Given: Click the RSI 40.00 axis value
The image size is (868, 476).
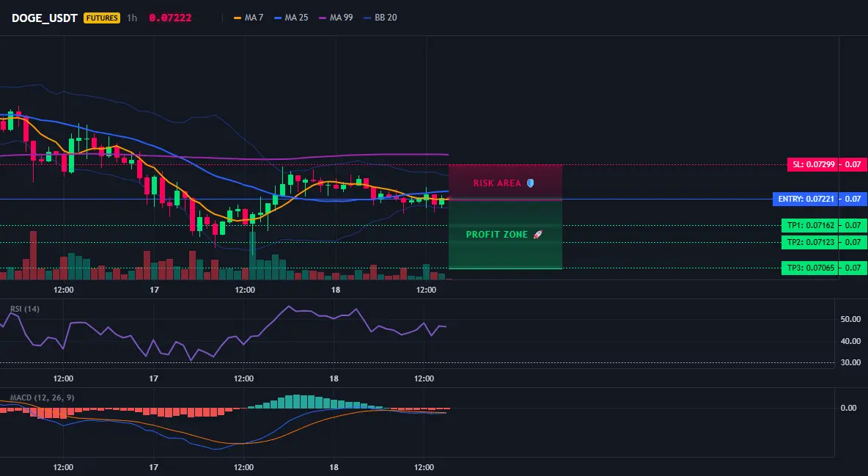Looking at the screenshot, I should tap(850, 341).
